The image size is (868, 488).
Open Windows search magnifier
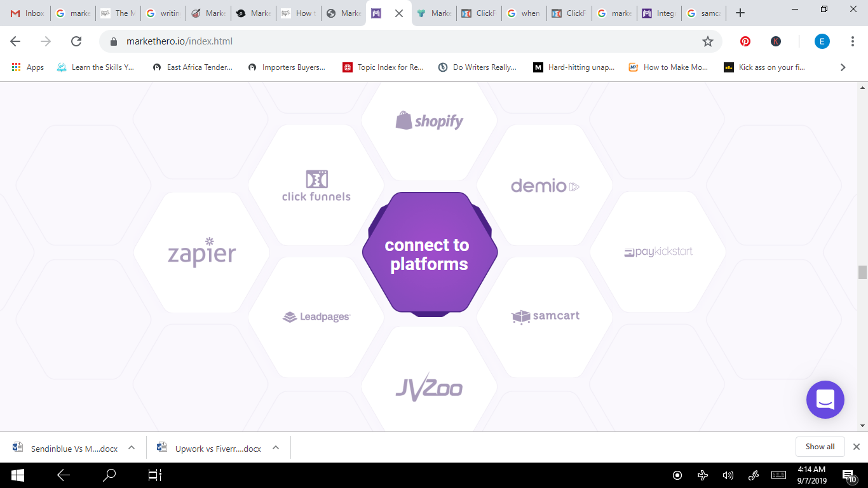pyautogui.click(x=109, y=475)
